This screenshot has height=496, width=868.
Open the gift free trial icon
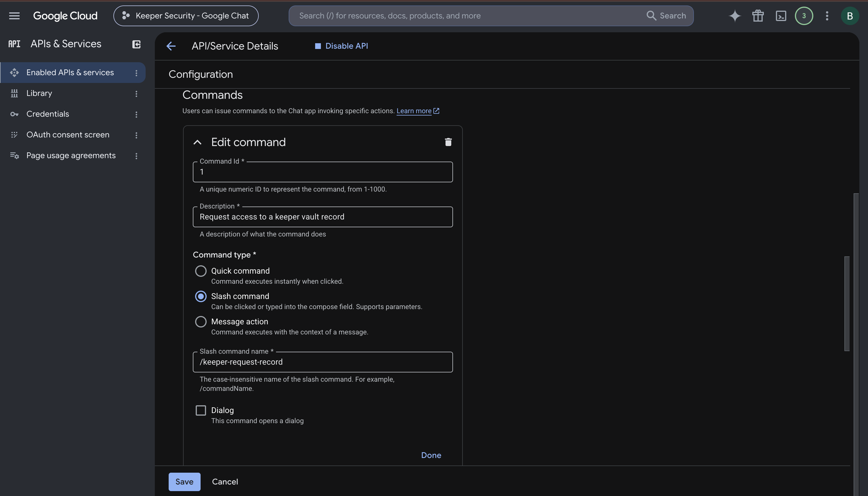coord(758,16)
